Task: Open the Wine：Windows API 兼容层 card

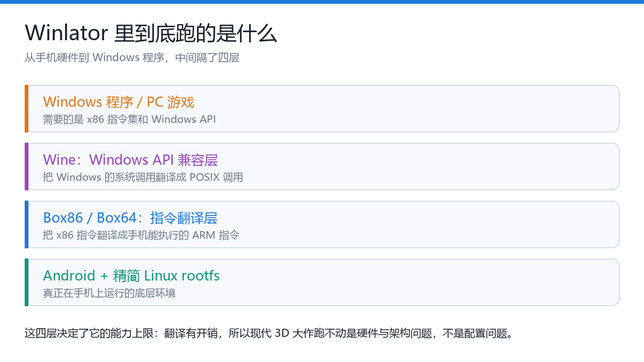Action: point(322,166)
